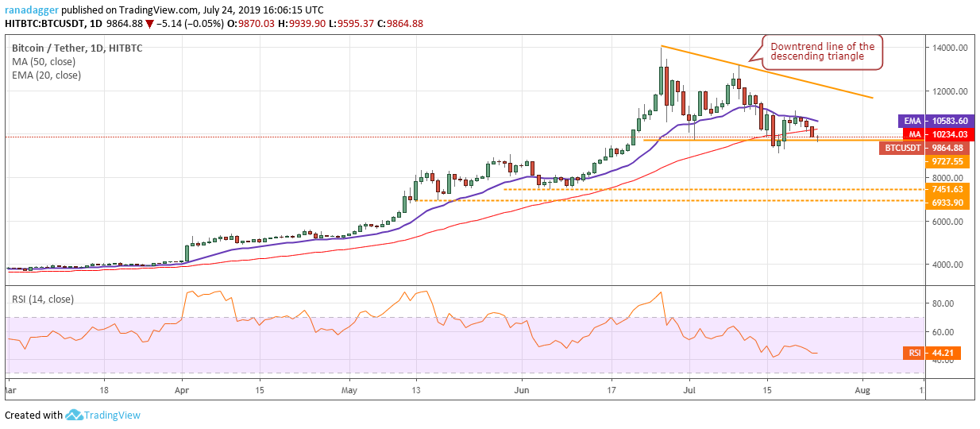Click the 'MA (50, close)' indicator legend

pos(44,61)
